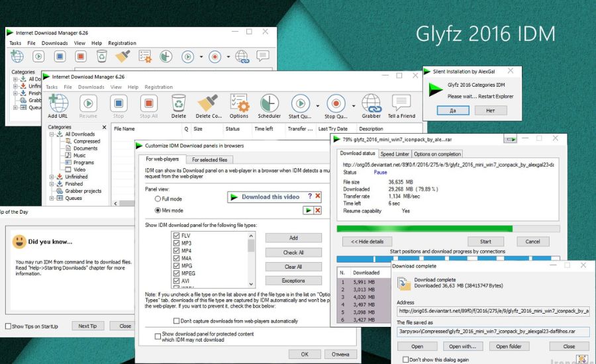Click Delete Completed broom icon in front window
Viewport: 596px width, 364px height.
click(208, 103)
